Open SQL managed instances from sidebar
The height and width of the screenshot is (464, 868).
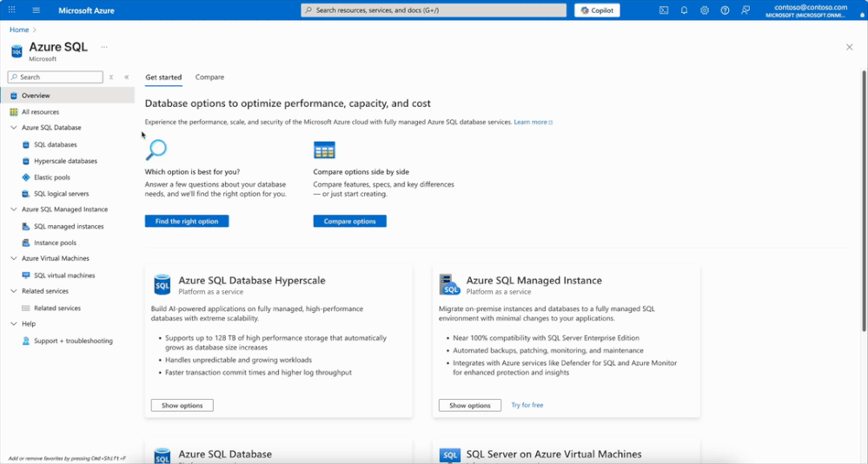[x=69, y=227]
